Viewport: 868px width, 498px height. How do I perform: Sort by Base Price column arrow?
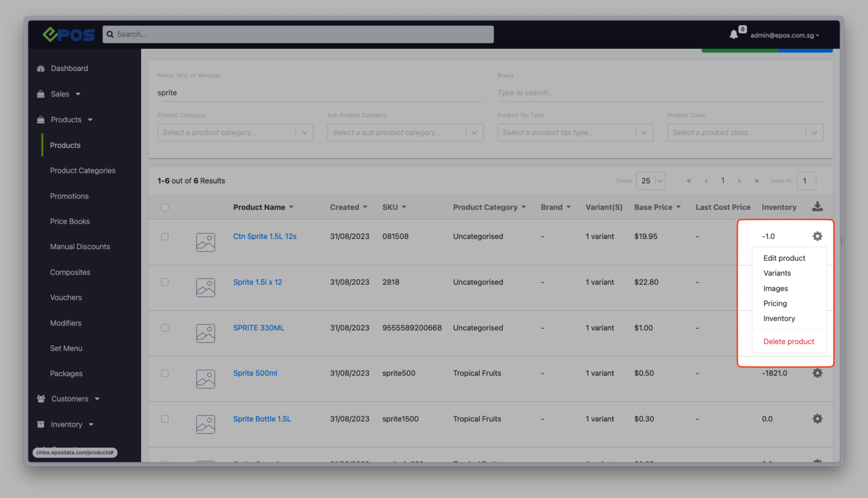(679, 207)
